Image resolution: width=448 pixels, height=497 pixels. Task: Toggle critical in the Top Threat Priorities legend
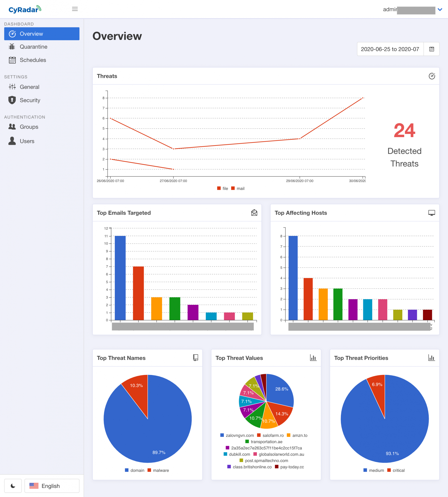(396, 470)
